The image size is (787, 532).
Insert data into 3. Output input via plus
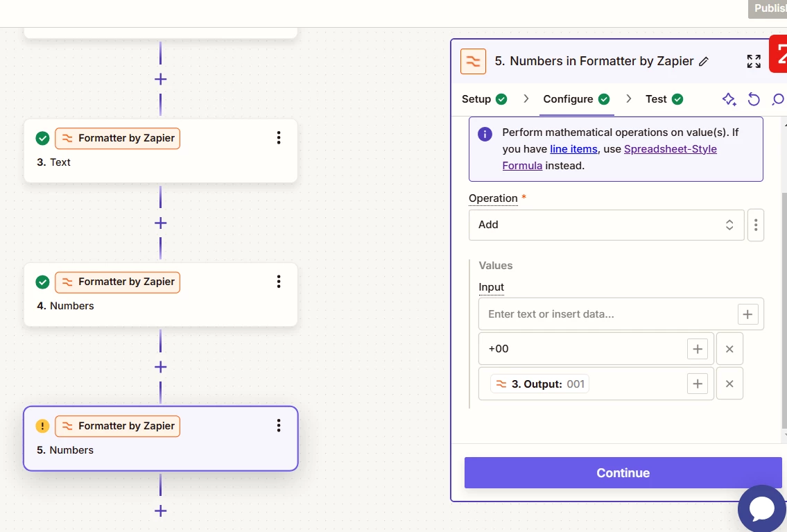[697, 384]
